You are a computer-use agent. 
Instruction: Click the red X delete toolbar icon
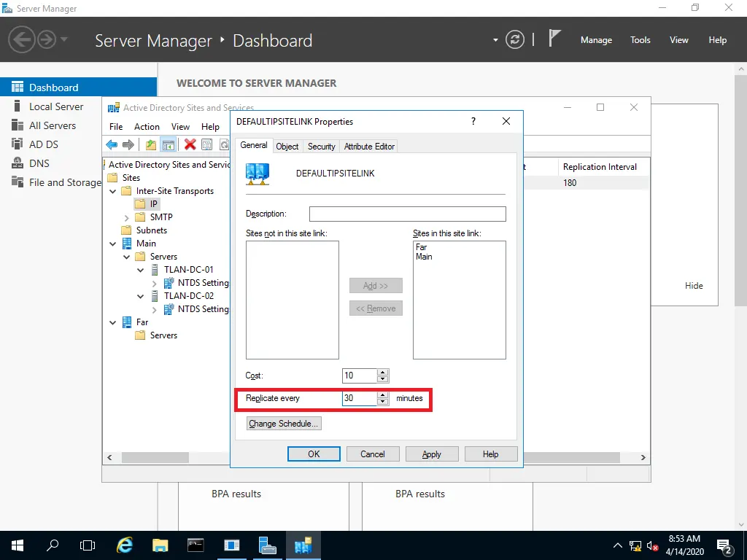(190, 144)
